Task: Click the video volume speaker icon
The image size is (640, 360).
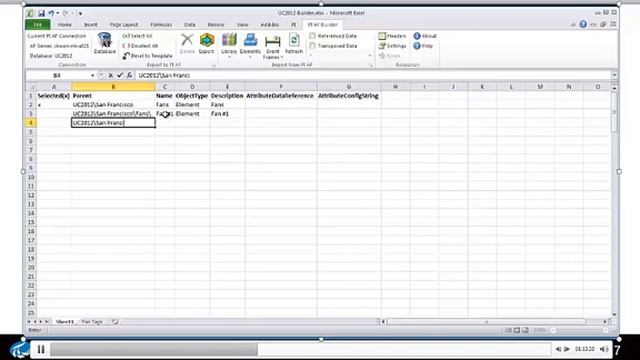Action: [x=604, y=349]
